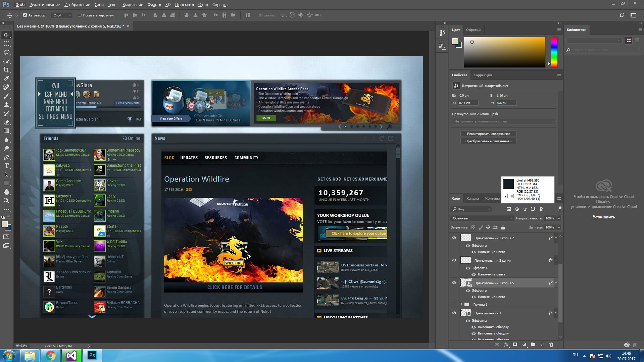Viewport: 644px width, 362px height.
Task: Open the search icon in options bar
Action: point(622,15)
